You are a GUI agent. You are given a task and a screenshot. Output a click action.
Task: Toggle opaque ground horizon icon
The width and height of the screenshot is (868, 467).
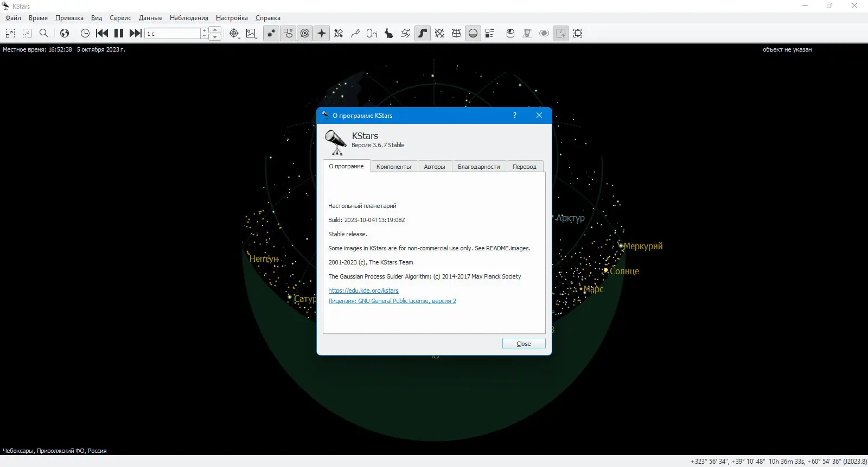tap(473, 33)
